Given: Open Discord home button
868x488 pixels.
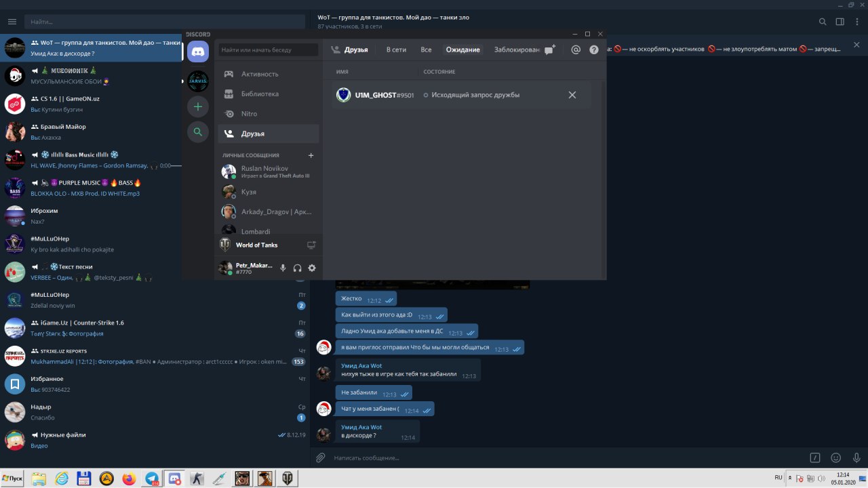Looking at the screenshot, I should (x=198, y=52).
